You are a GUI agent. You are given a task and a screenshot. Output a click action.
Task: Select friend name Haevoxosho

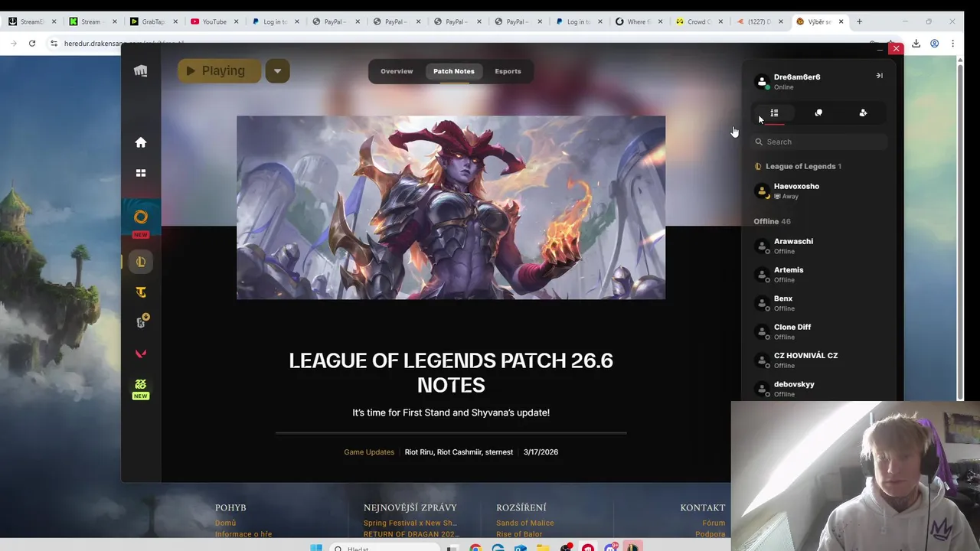[x=796, y=186]
